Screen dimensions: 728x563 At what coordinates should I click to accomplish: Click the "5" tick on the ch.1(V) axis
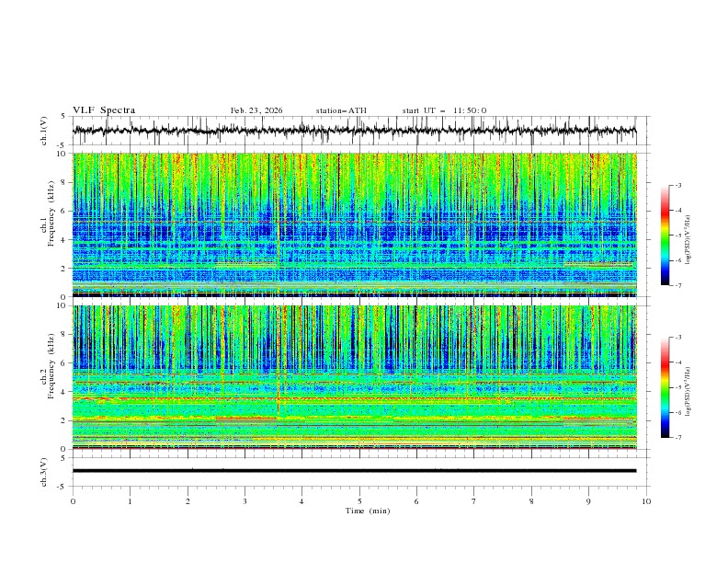pos(63,117)
